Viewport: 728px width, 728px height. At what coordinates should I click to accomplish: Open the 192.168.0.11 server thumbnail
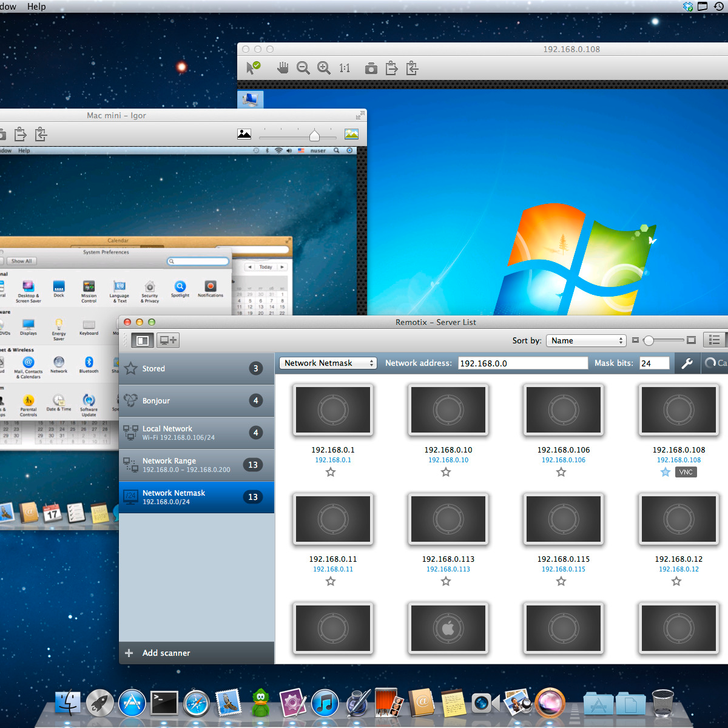pyautogui.click(x=333, y=519)
